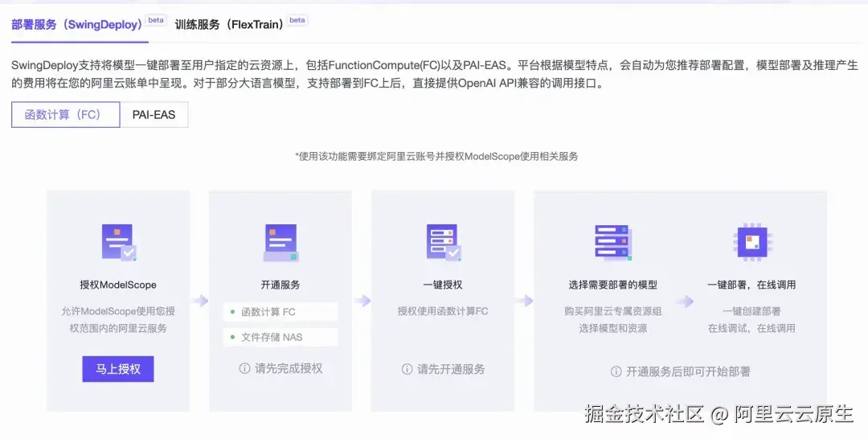Click the 一键部署，在线调用 step title
This screenshot has height=439, width=868.
click(751, 285)
